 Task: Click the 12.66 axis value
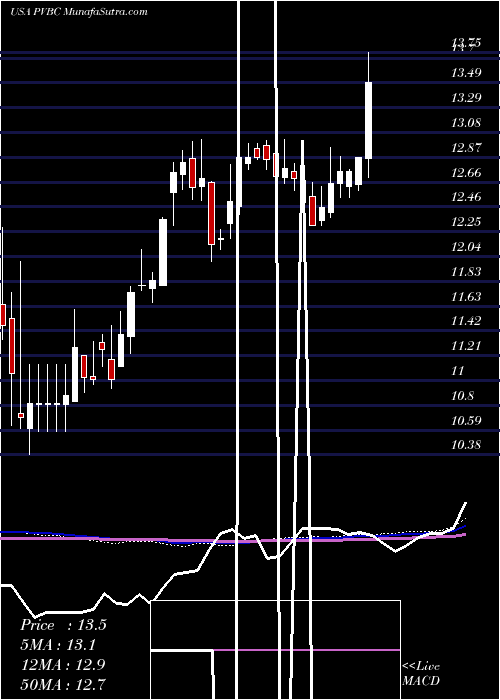[467, 172]
